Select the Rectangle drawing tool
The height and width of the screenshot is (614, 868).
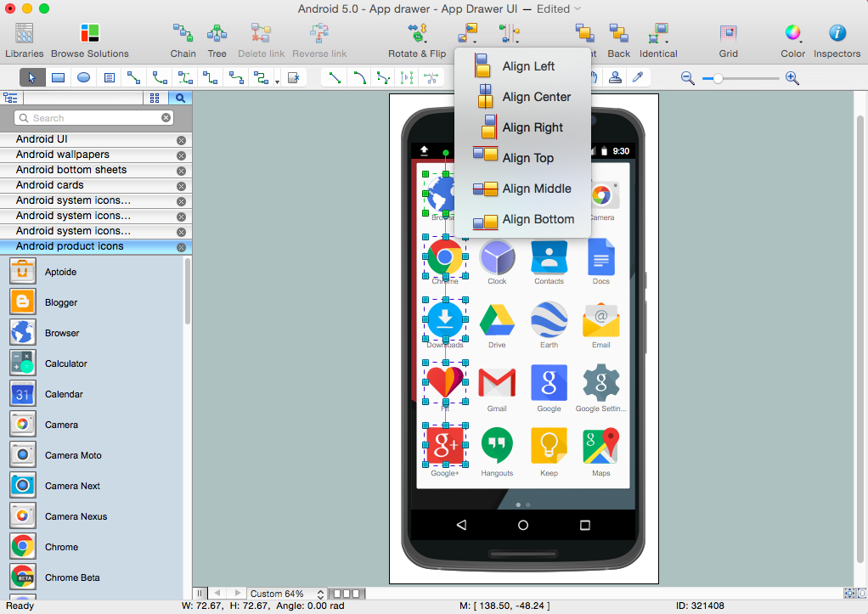pos(57,77)
